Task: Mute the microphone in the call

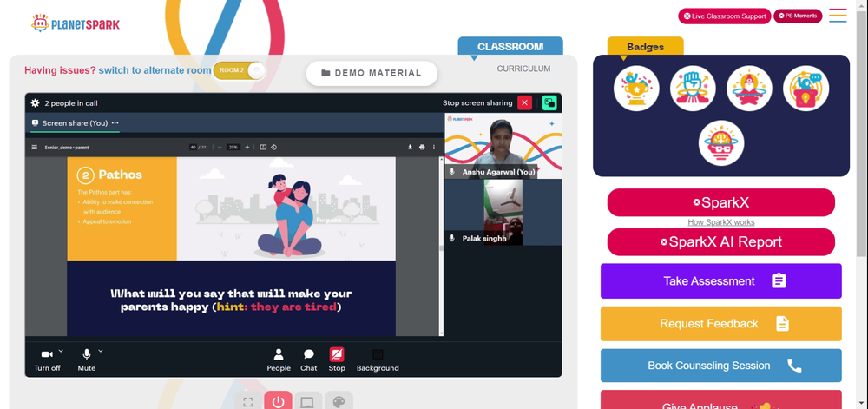Action: click(x=86, y=360)
